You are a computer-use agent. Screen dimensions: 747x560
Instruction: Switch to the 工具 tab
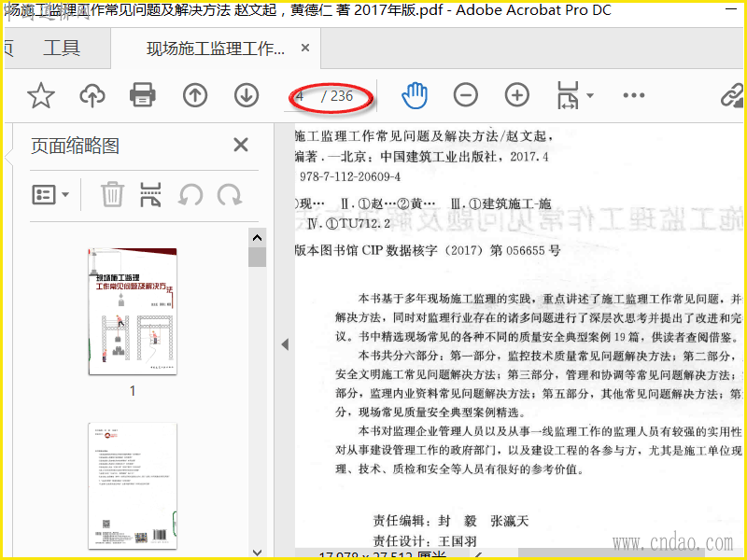[x=62, y=49]
